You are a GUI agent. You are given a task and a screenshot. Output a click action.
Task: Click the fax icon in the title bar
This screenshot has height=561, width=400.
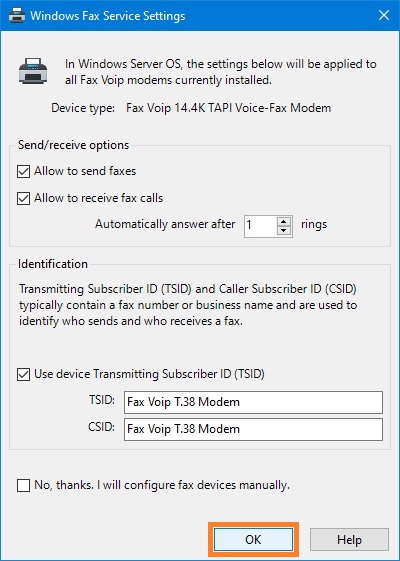click(x=16, y=15)
